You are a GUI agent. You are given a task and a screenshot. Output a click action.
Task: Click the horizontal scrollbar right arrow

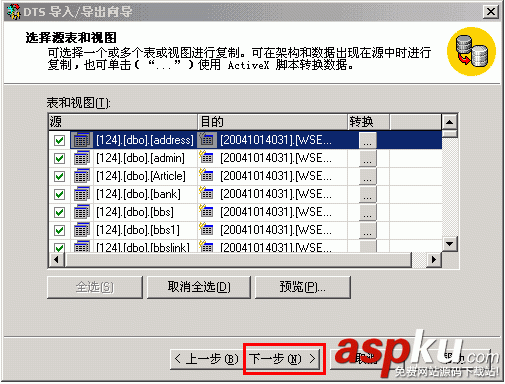(434, 260)
